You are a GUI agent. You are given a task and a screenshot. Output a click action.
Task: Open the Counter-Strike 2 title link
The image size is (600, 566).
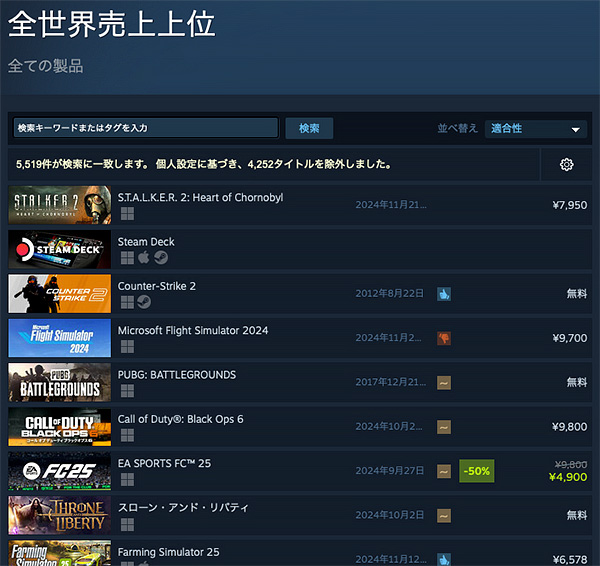pos(157,286)
